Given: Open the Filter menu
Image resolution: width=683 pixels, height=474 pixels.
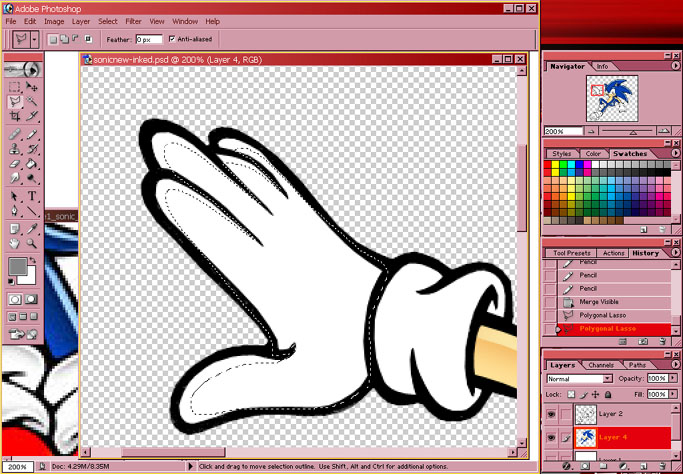Looking at the screenshot, I should [133, 21].
